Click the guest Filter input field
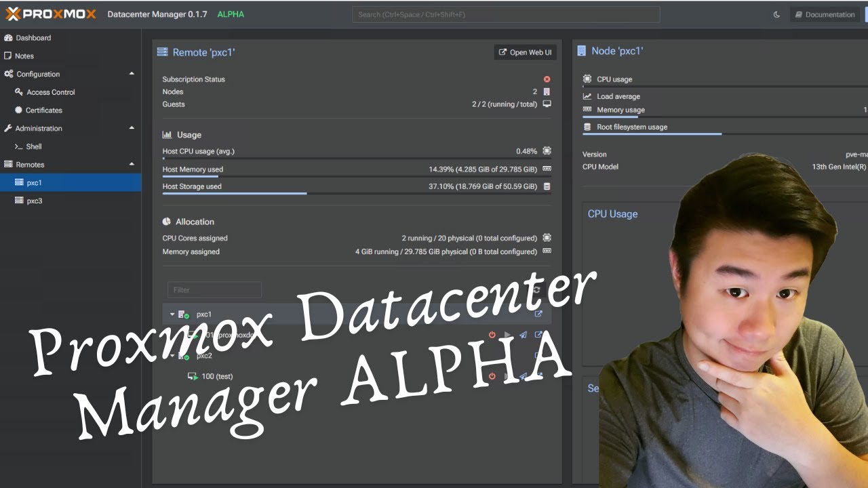The height and width of the screenshot is (488, 868). tap(214, 290)
